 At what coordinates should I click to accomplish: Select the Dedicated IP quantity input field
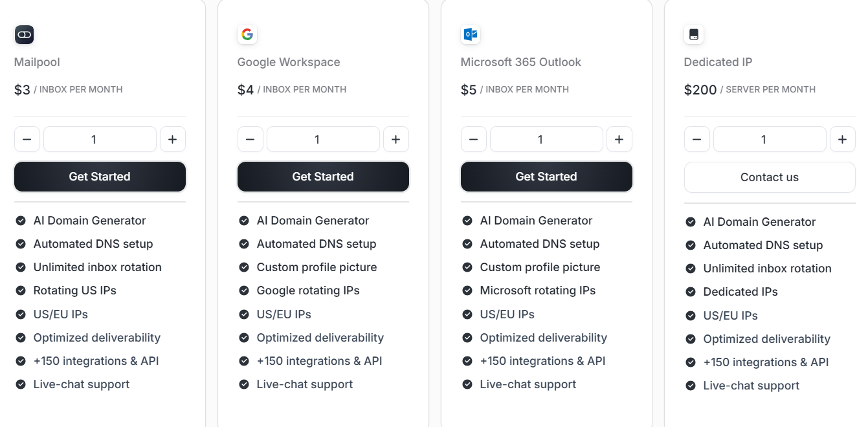tap(769, 138)
